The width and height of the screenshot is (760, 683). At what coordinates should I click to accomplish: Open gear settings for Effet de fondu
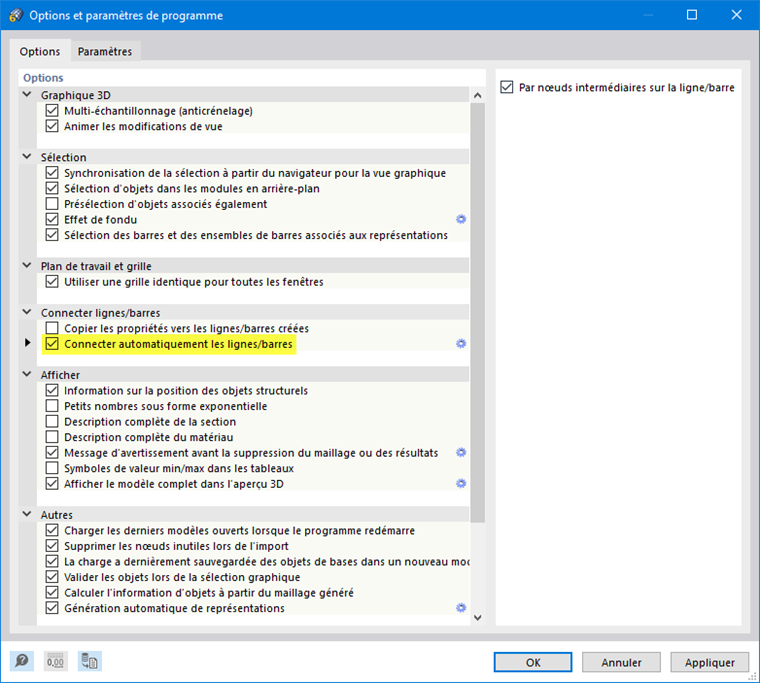pyautogui.click(x=461, y=220)
